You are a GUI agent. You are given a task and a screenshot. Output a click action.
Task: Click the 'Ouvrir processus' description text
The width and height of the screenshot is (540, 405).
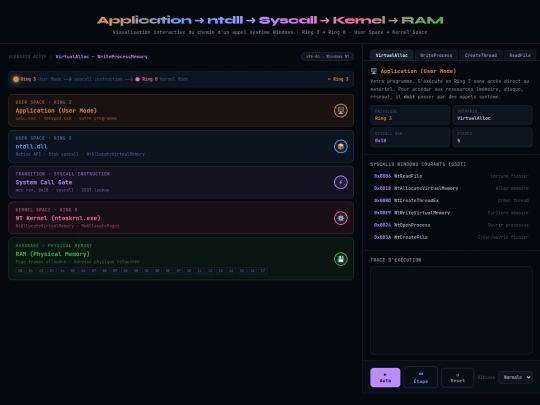508,225
